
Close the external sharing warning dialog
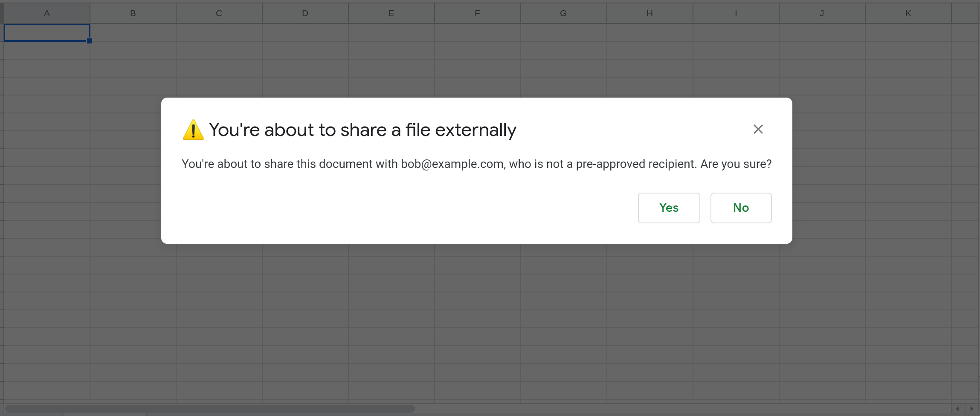(758, 129)
